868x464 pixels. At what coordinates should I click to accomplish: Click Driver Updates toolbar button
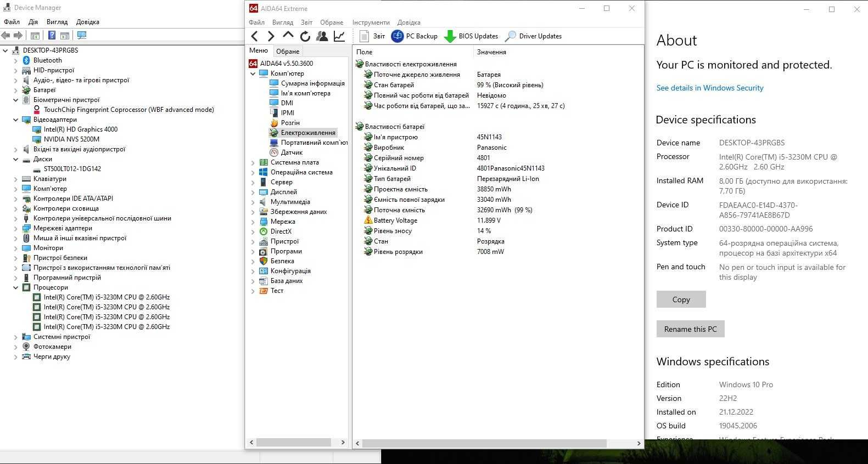pos(533,36)
